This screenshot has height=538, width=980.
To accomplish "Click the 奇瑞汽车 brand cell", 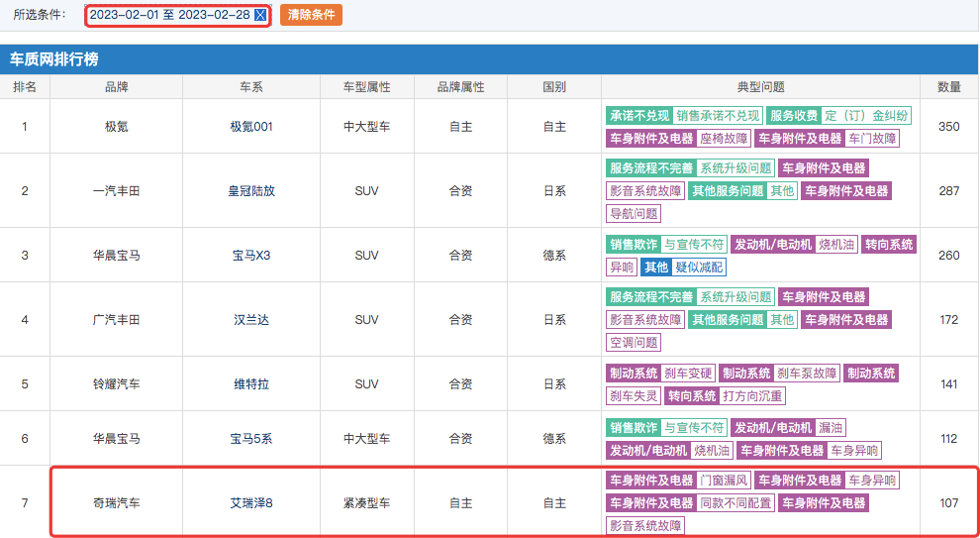I will [x=116, y=502].
